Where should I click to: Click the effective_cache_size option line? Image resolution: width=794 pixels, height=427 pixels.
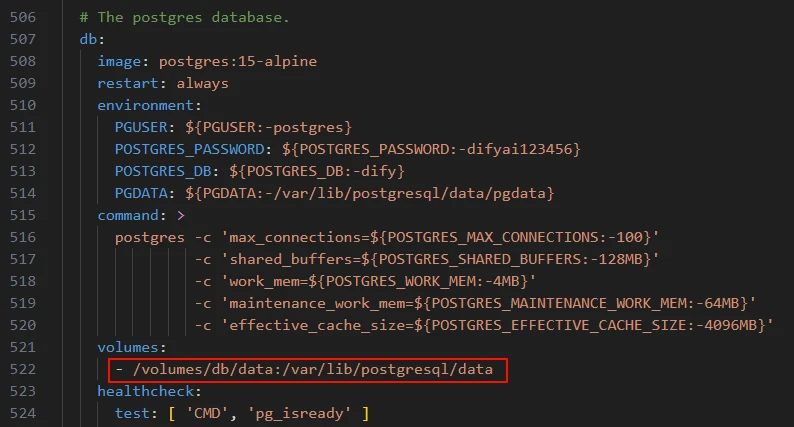coord(484,325)
